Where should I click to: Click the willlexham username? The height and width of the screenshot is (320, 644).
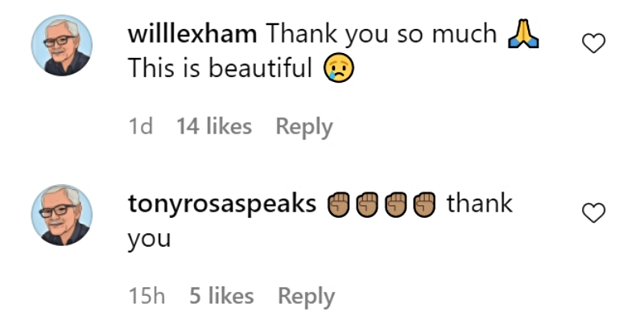tap(192, 34)
